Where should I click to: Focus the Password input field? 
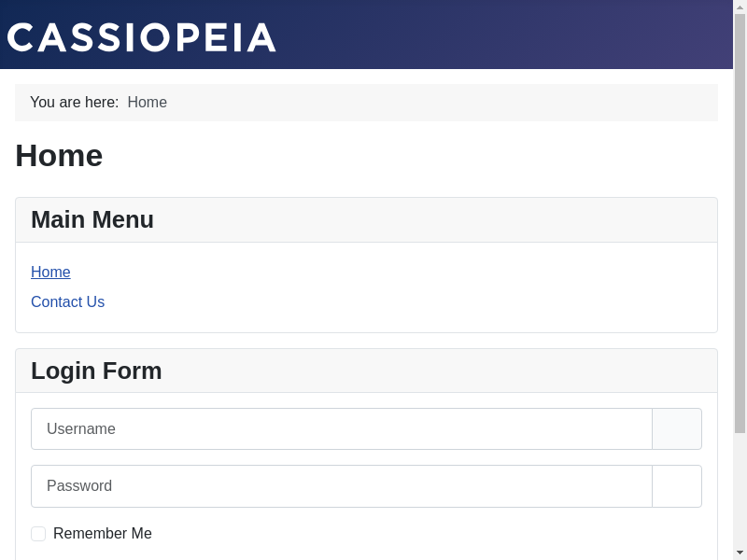pos(341,486)
